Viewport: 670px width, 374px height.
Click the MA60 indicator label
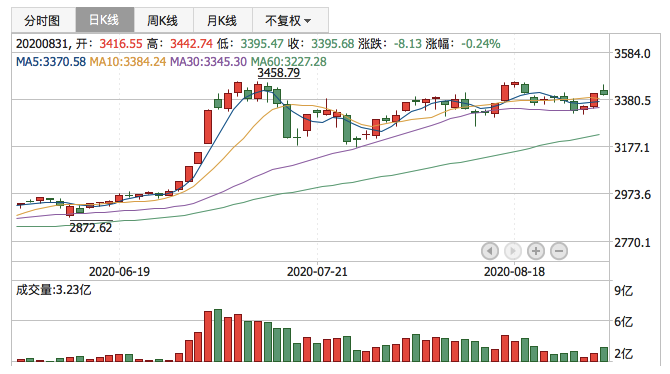tap(288, 62)
